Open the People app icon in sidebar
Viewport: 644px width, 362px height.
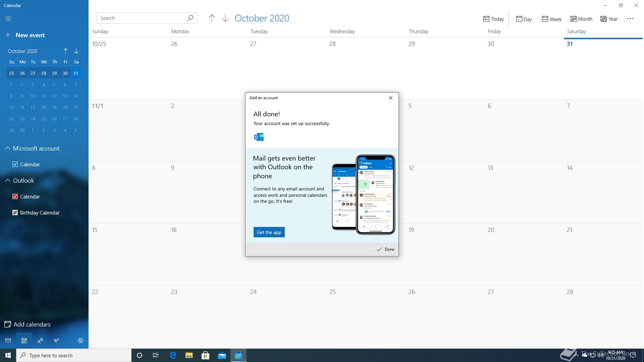40,341
